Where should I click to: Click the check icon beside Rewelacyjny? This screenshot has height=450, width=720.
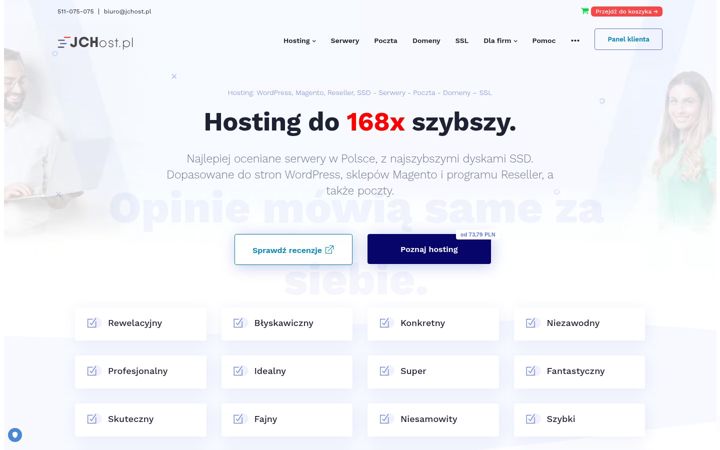[92, 323]
